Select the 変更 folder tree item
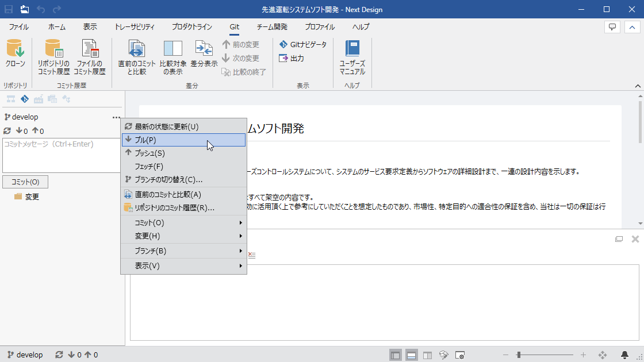 click(27, 197)
